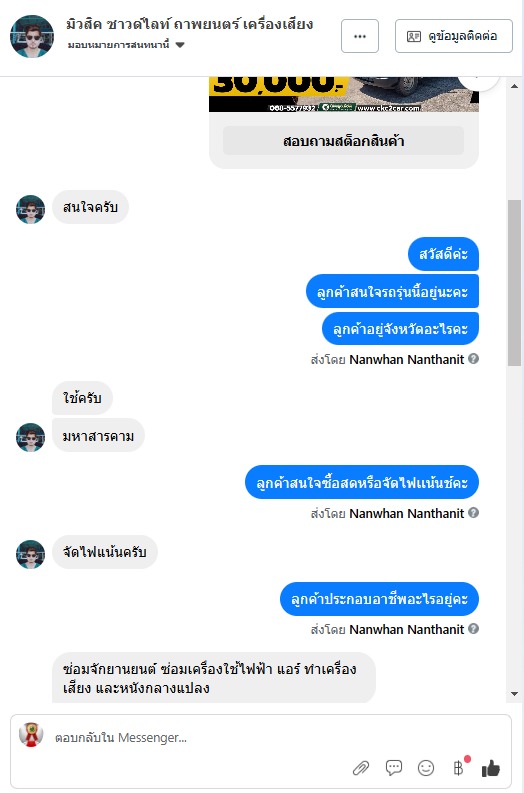Click the car ad image showing 30,000
This screenshot has width=524, height=793.
(343, 94)
